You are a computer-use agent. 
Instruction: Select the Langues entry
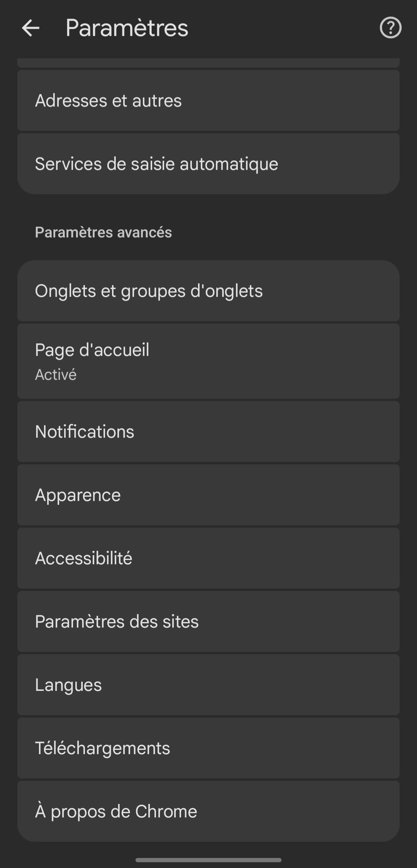click(208, 685)
